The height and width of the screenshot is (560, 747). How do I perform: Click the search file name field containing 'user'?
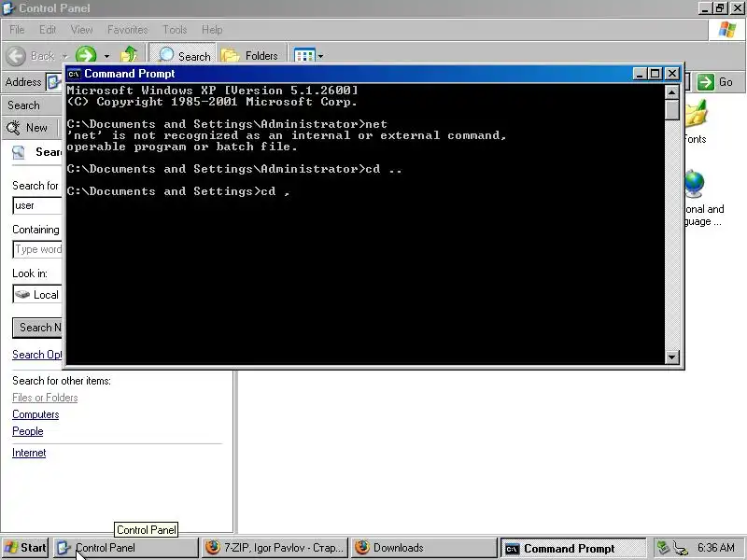(37, 205)
